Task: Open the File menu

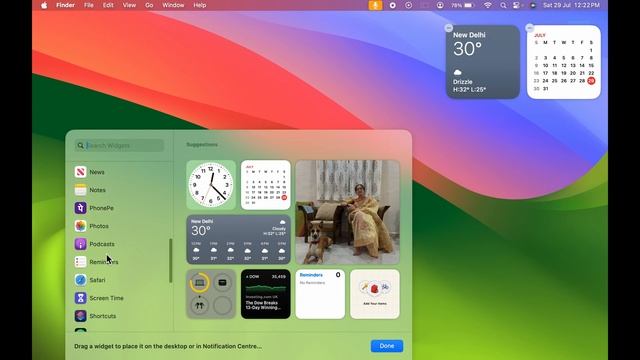Action: point(89,5)
